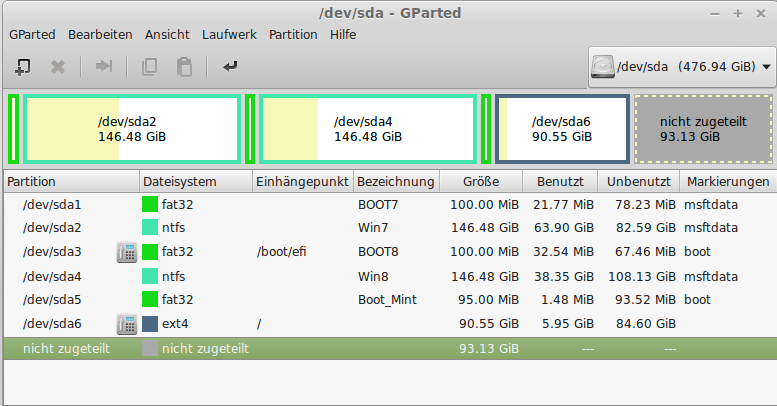The image size is (777, 406).
Task: Click the 63.90 GiB used value
Action: [x=563, y=228]
